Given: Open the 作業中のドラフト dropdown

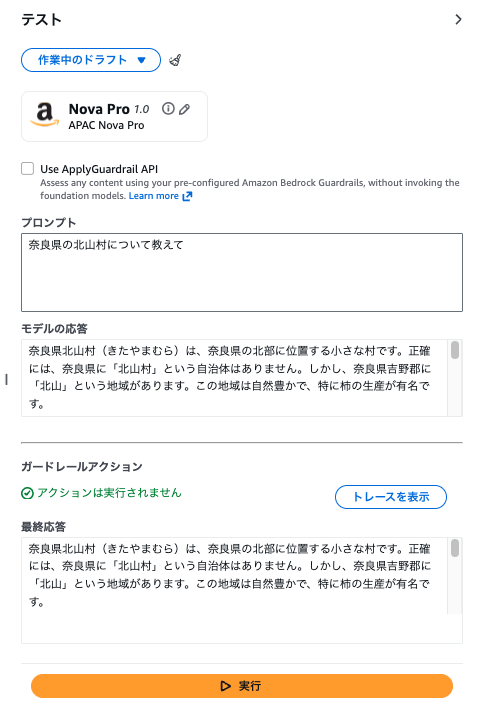Looking at the screenshot, I should coord(91,60).
